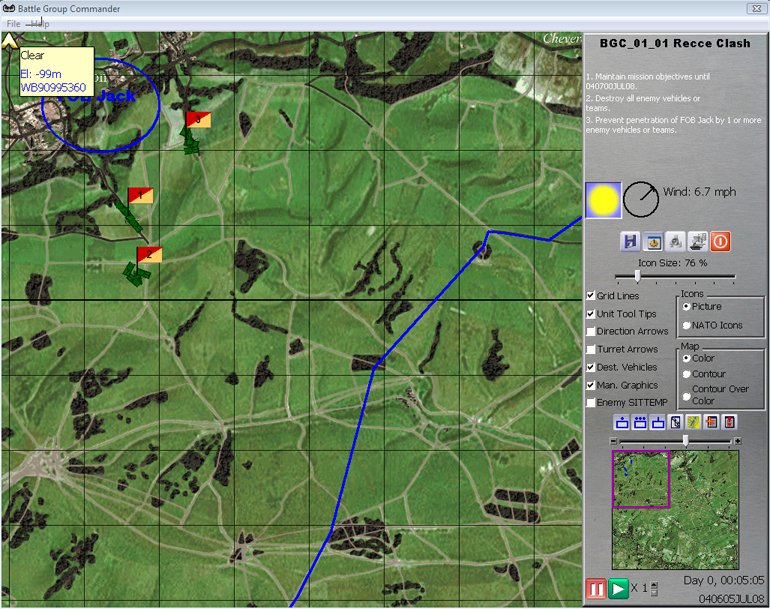
Task: Click the single-dot unit symbol icon
Action: pyautogui.click(x=622, y=422)
